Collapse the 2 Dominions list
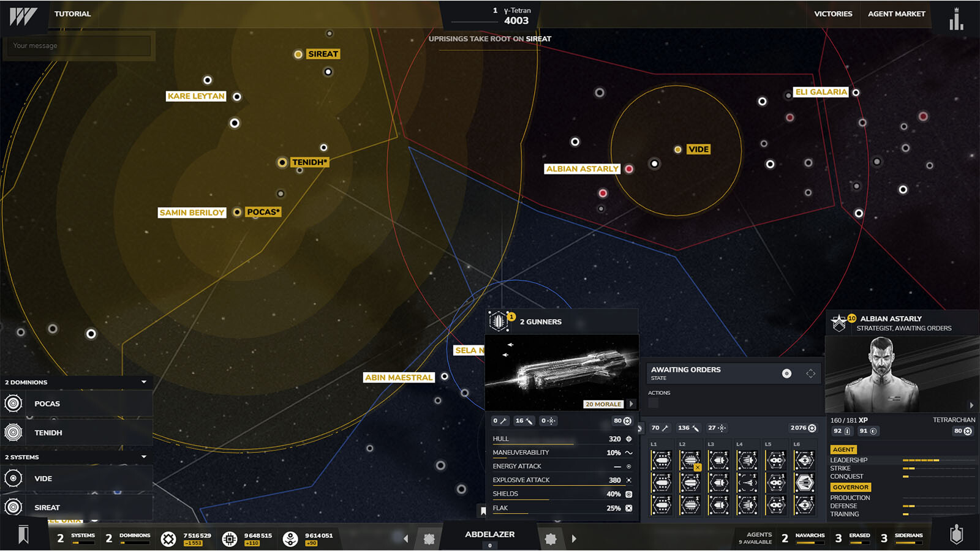The width and height of the screenshot is (980, 551). 144,382
